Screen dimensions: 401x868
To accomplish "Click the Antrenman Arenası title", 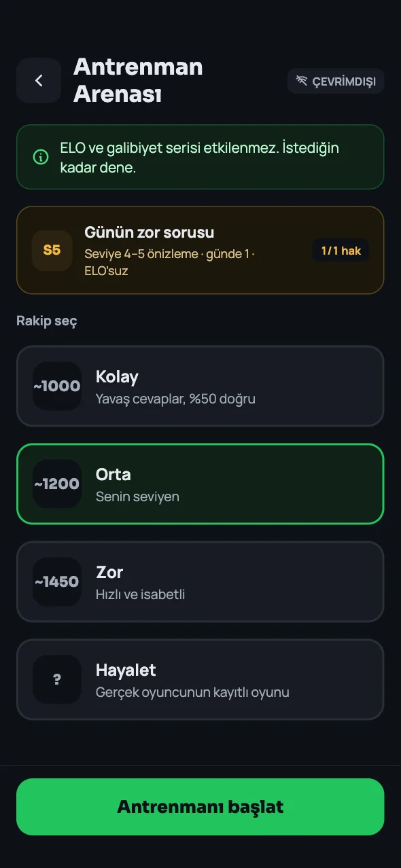I will 139,80.
